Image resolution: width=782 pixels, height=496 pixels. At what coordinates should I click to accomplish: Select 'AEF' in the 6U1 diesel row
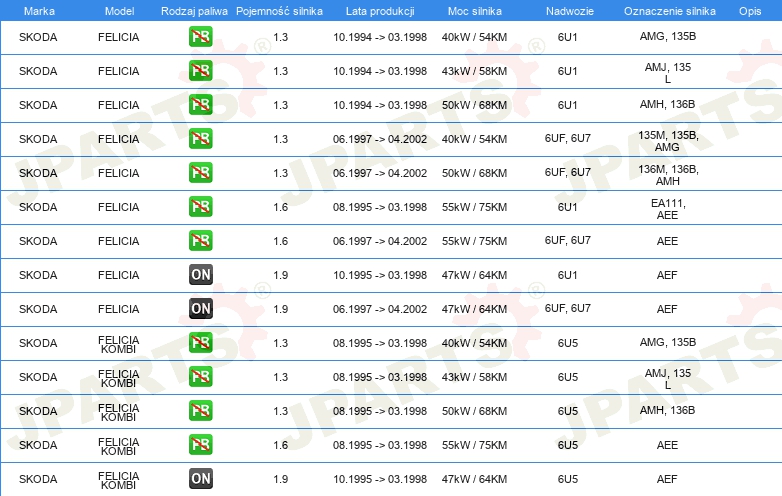[667, 275]
